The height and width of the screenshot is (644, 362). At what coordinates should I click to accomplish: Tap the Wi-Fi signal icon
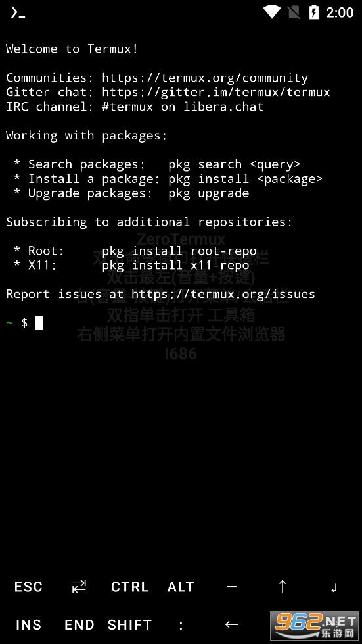(x=271, y=12)
